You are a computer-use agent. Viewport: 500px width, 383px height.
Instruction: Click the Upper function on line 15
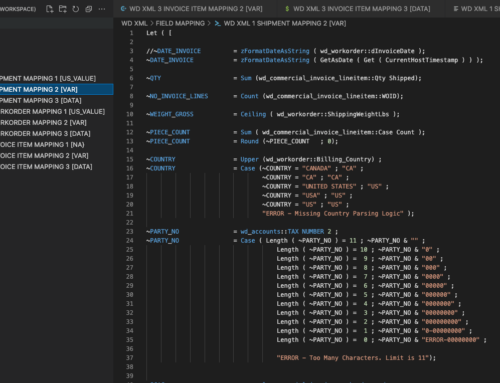tap(249, 159)
